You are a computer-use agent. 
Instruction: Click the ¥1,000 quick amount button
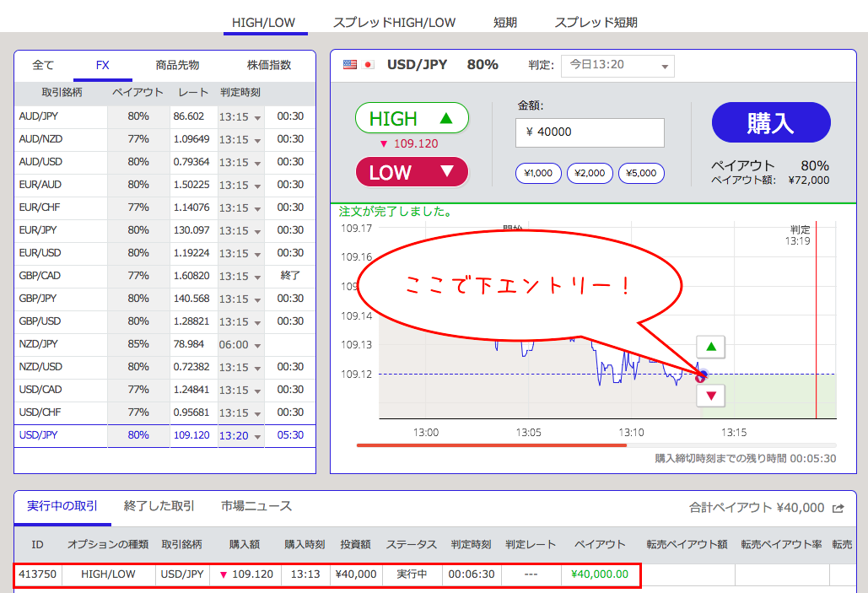tap(538, 174)
